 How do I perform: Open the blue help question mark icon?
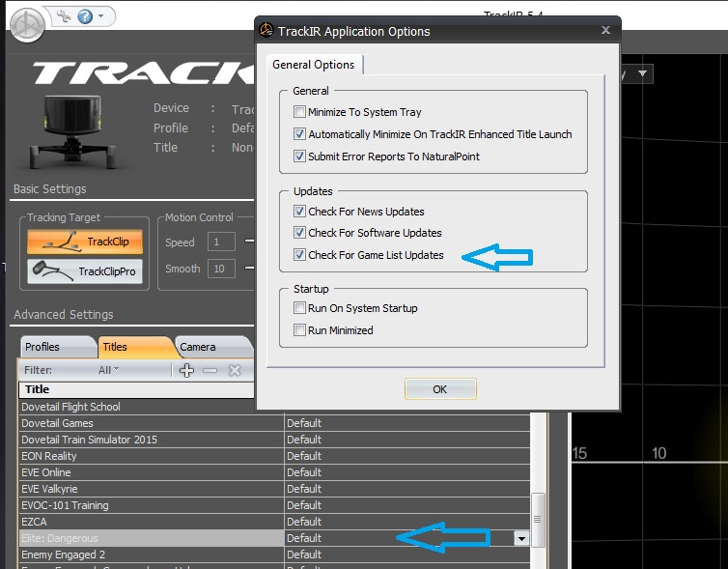point(85,16)
